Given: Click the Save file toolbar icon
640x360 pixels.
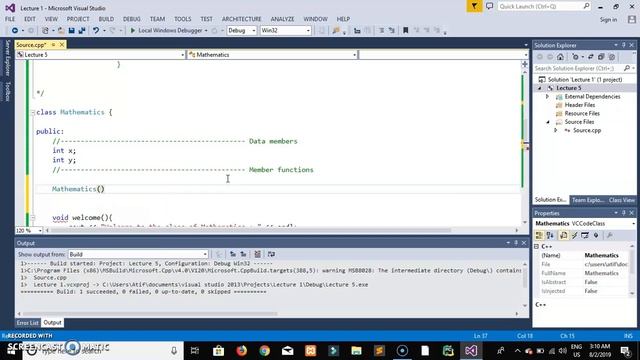Looking at the screenshot, I should point(71,31).
